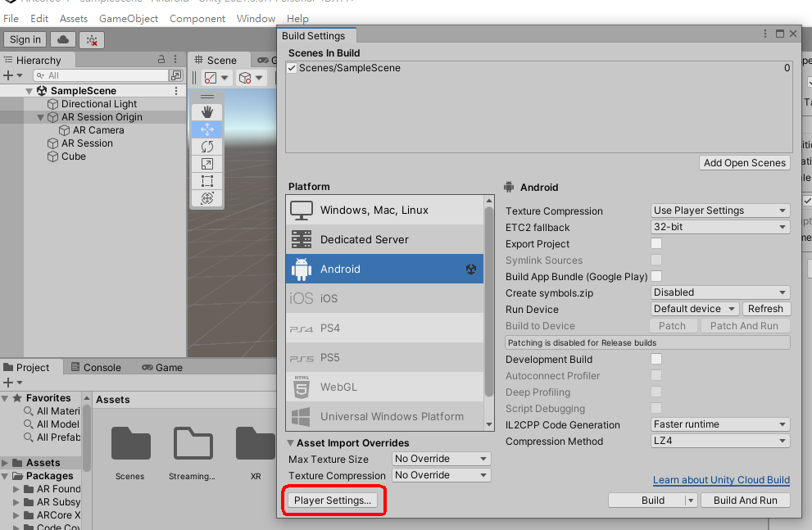Open Build Settings window options menu
Screen dimensions: 812x530
tap(764, 34)
